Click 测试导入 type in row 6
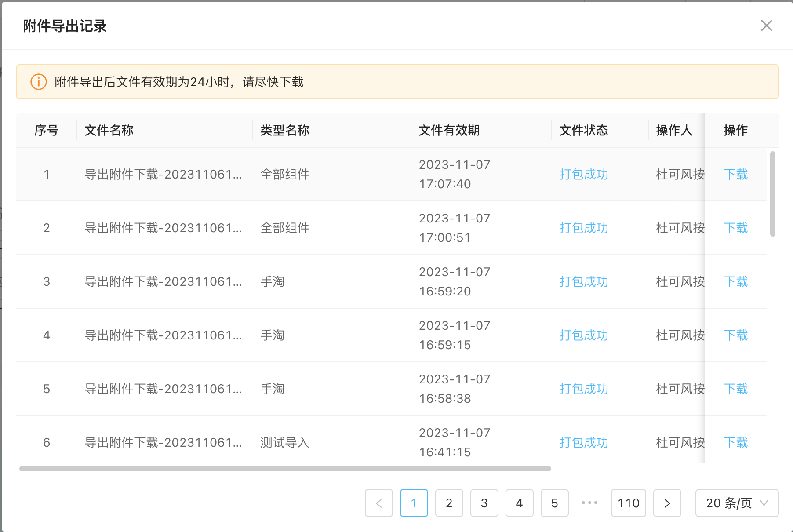 [285, 443]
